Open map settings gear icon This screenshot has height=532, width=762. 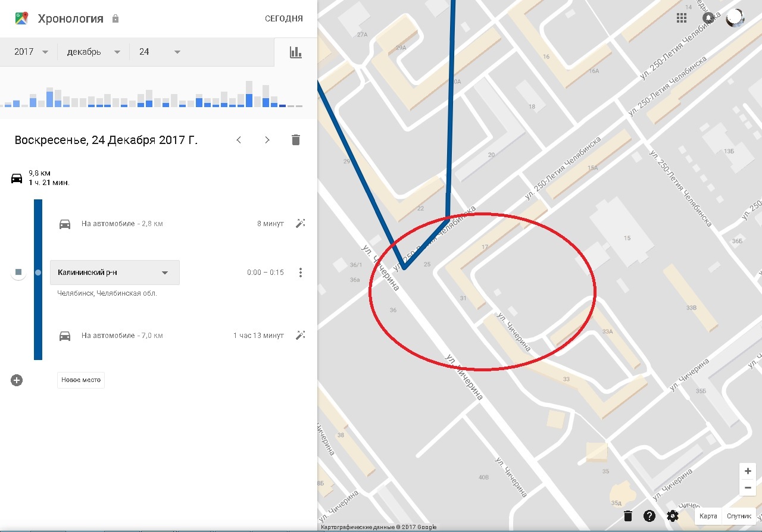[673, 516]
